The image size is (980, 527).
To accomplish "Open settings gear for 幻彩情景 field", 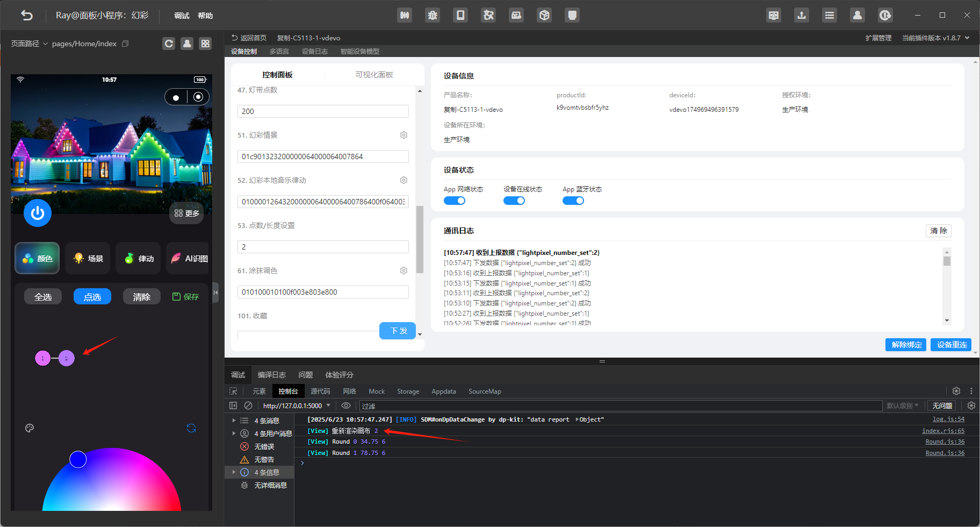I will coord(403,135).
